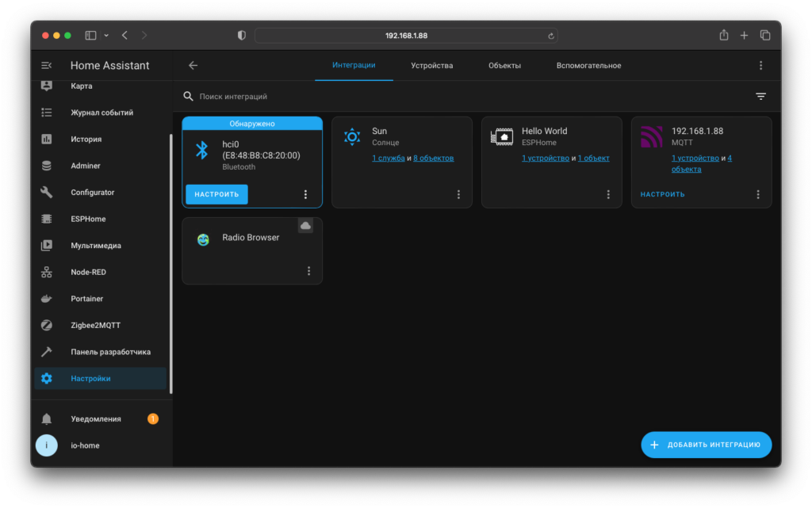Open the История history chart icon
This screenshot has width=812, height=508.
click(x=47, y=139)
